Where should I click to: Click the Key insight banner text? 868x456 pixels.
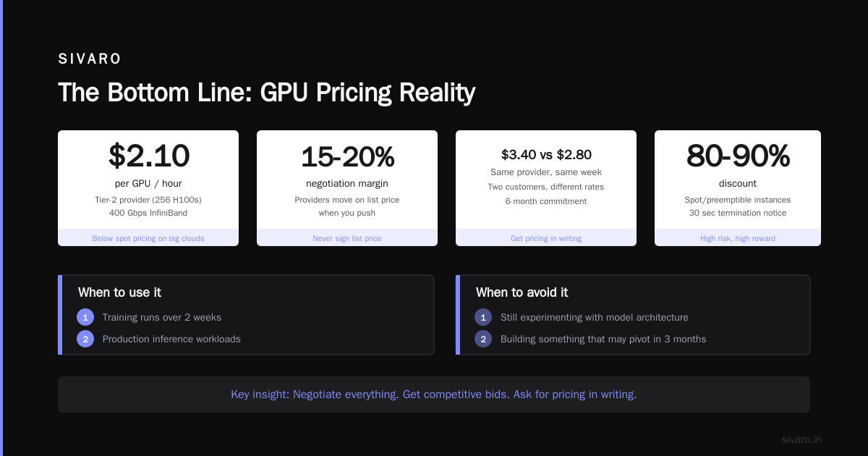(x=434, y=394)
